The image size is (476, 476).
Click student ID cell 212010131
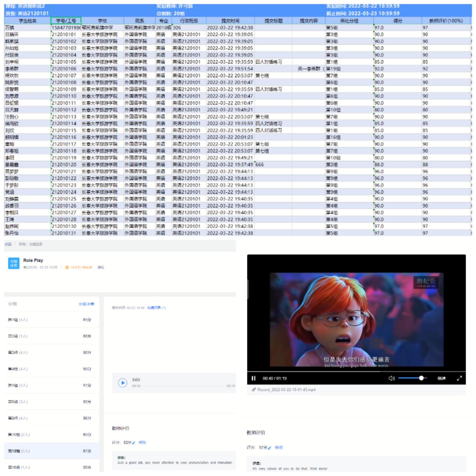click(66, 233)
